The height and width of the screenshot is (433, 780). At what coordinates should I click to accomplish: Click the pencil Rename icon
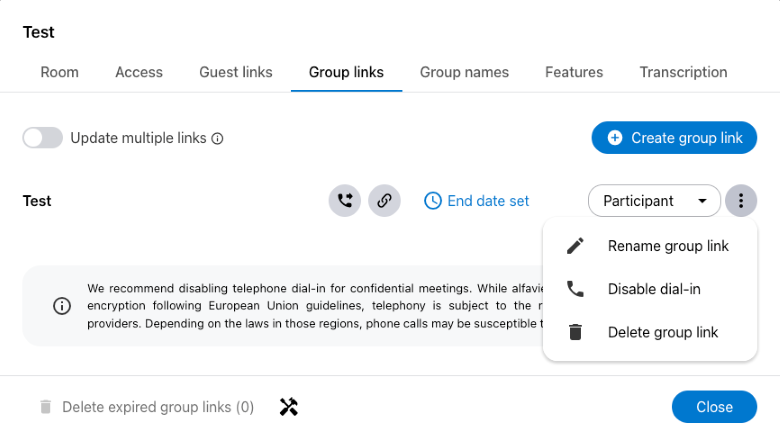coord(575,246)
